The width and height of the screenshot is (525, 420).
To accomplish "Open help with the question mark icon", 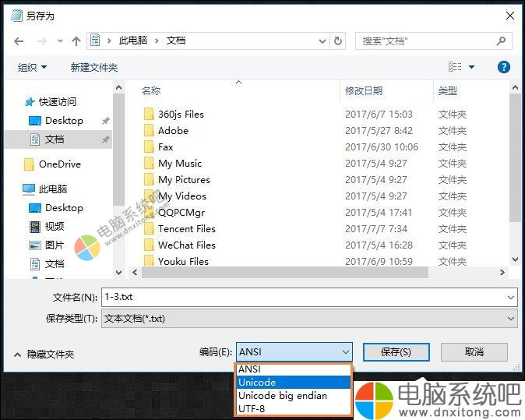I will [503, 67].
